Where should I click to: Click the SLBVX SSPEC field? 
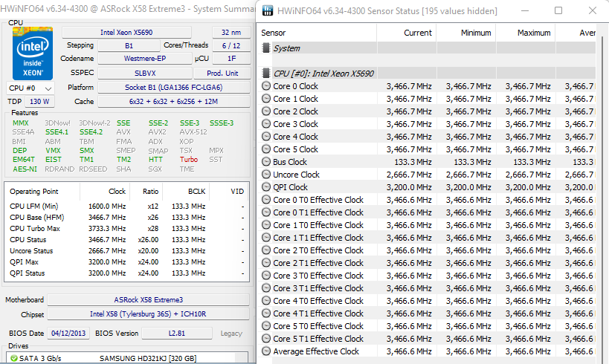[x=145, y=73]
